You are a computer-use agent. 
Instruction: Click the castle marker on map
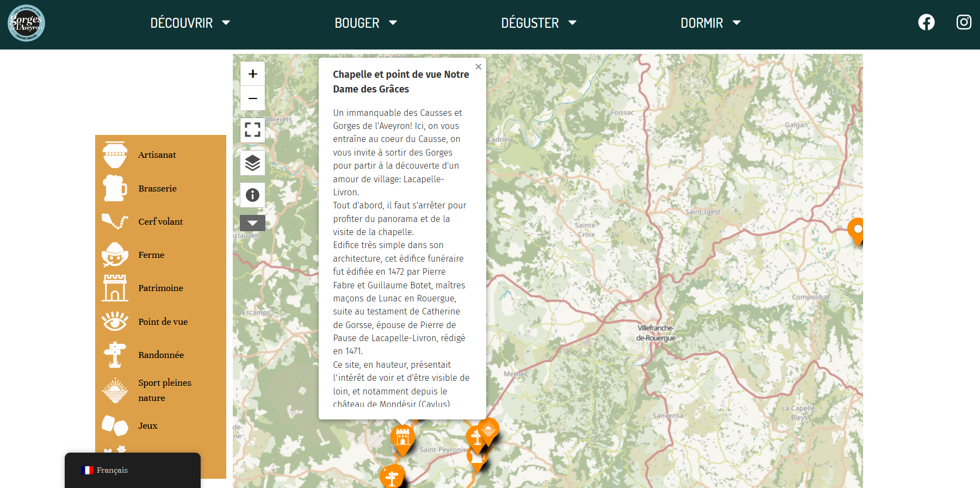click(402, 438)
